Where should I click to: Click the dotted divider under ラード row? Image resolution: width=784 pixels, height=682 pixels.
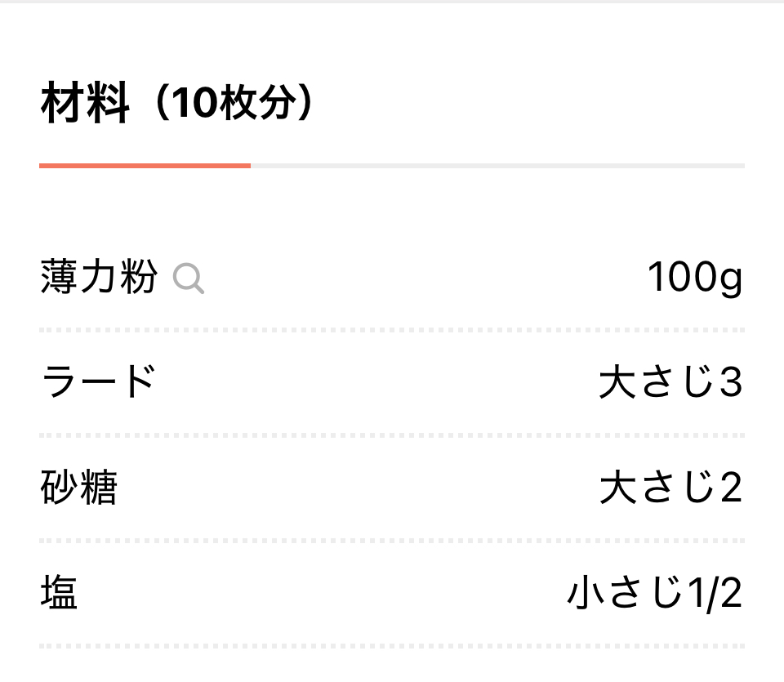392,435
